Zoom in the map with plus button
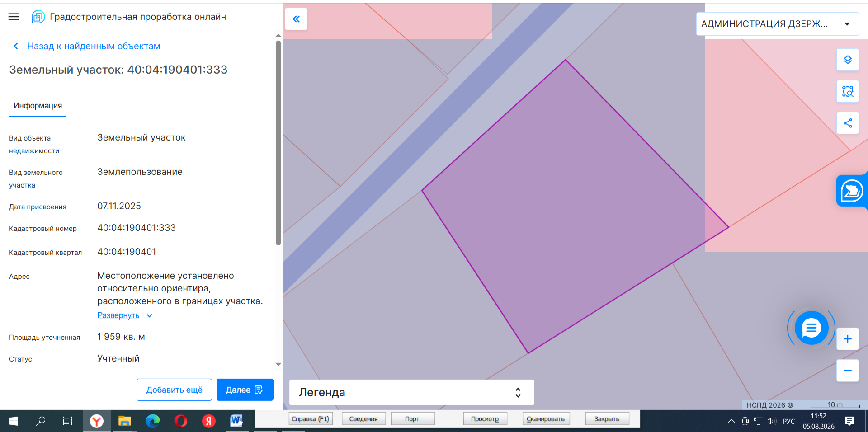 point(848,339)
